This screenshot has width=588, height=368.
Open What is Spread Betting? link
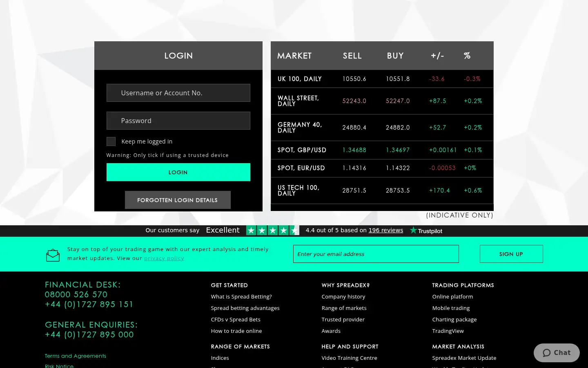(x=241, y=296)
